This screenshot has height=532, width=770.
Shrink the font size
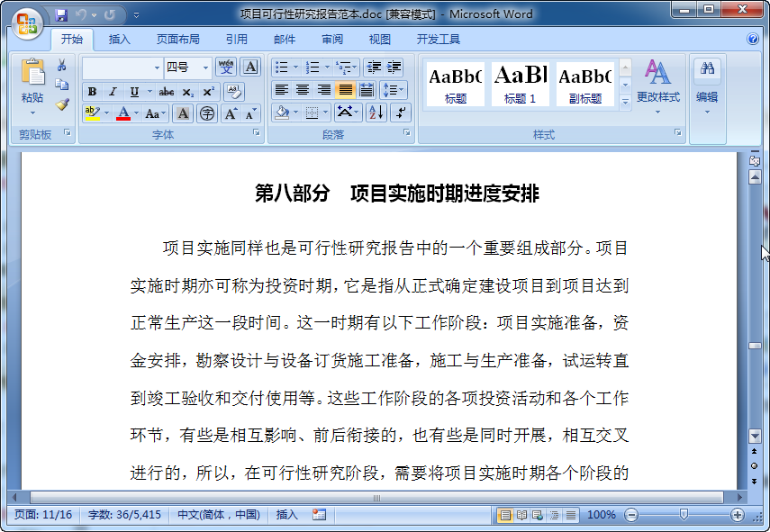(250, 113)
